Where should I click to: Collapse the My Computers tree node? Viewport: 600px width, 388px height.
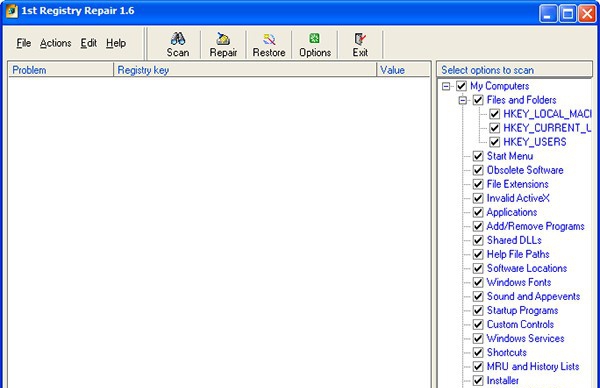[446, 86]
